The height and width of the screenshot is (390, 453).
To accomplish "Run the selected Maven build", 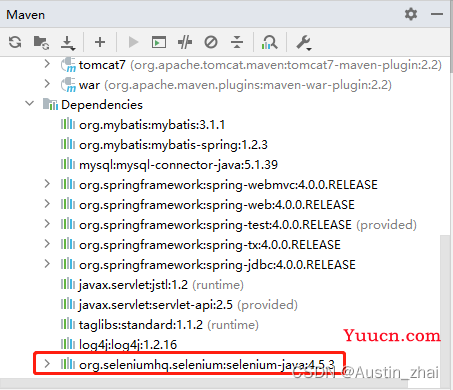I will tap(133, 42).
